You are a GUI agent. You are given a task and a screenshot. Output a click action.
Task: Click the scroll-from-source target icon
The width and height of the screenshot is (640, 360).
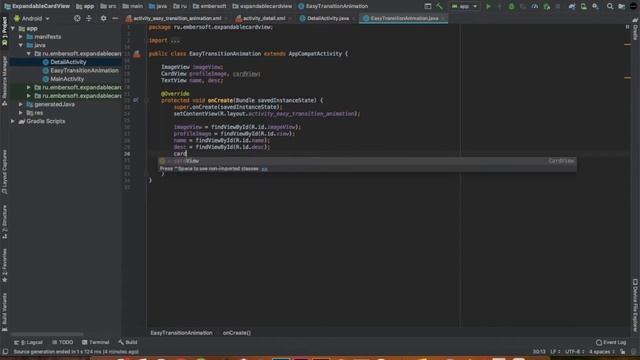tap(77, 18)
